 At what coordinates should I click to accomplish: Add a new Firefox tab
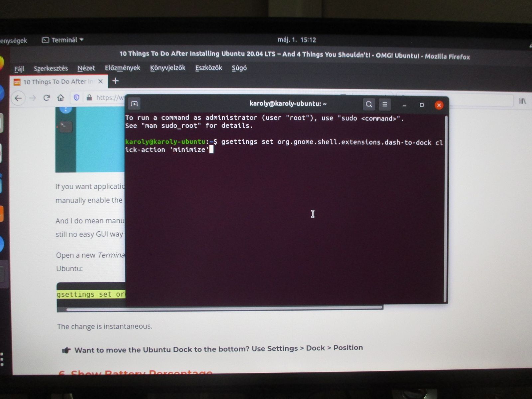tap(115, 81)
